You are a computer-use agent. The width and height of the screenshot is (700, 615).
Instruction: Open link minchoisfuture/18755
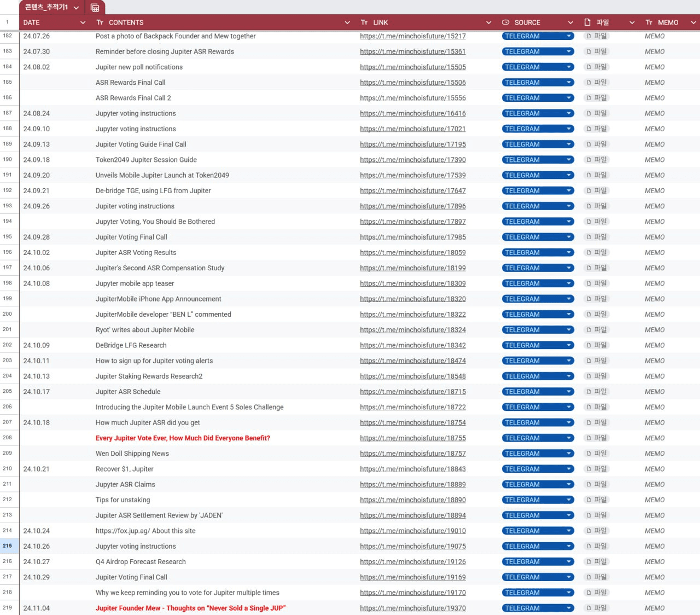(413, 438)
